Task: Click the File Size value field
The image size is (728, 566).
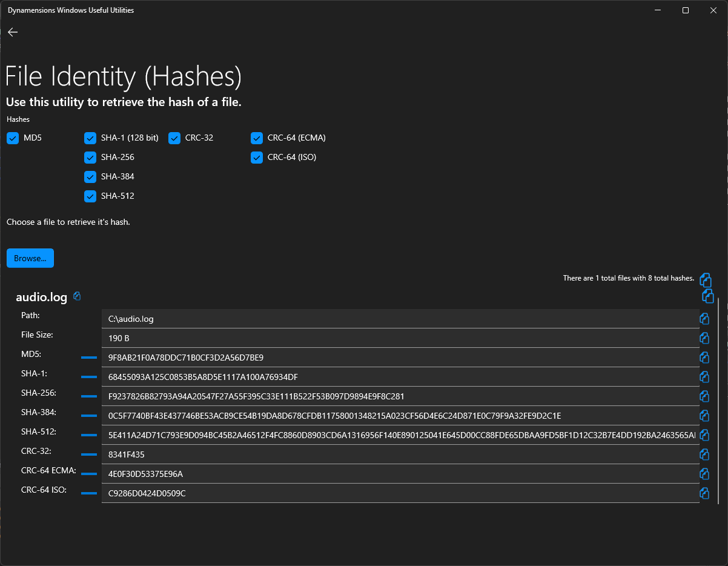Action: pyautogui.click(x=400, y=338)
